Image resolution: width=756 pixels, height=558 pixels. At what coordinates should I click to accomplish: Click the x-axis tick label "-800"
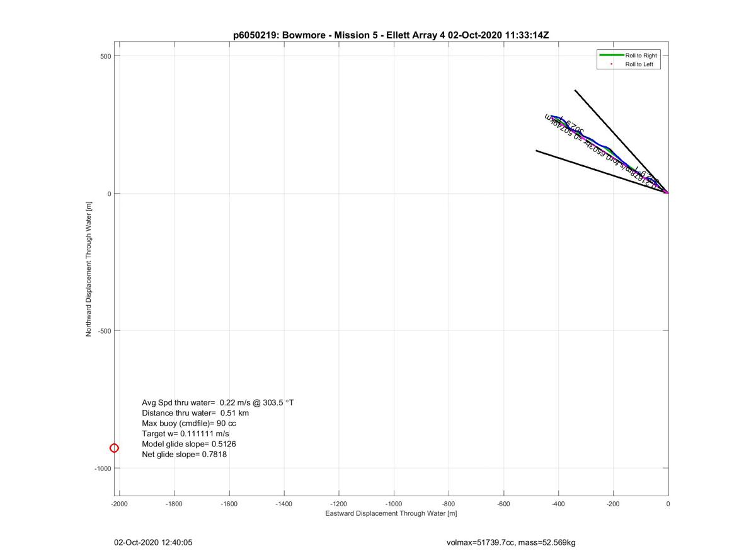[449, 504]
